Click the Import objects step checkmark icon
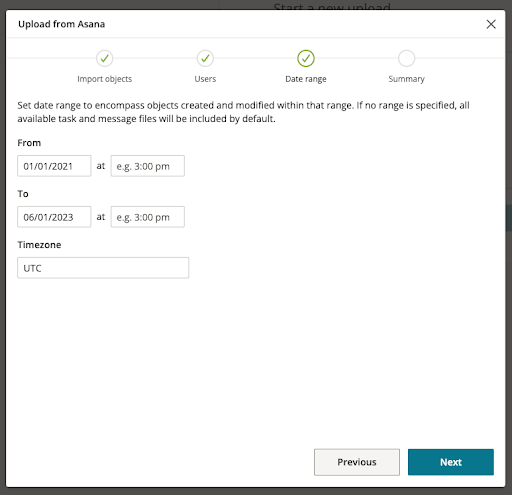512x495 pixels. [x=105, y=58]
